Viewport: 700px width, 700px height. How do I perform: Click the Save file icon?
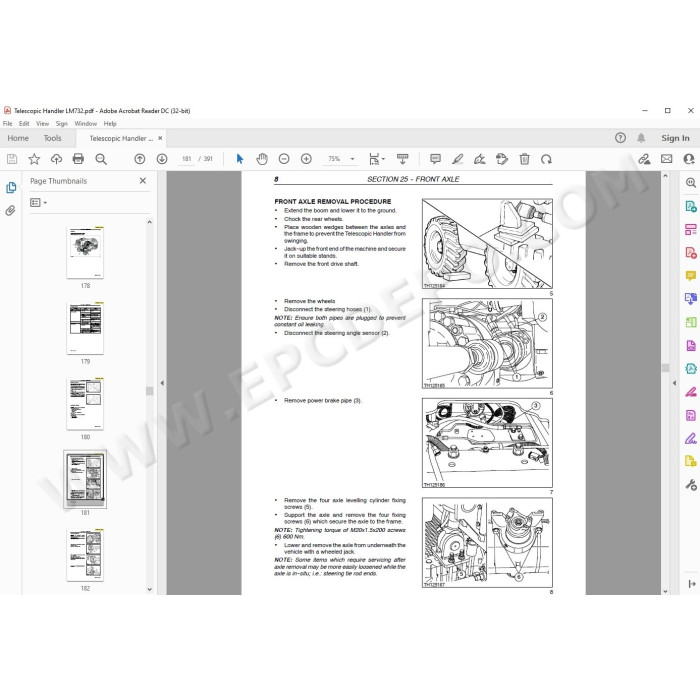pos(12,159)
